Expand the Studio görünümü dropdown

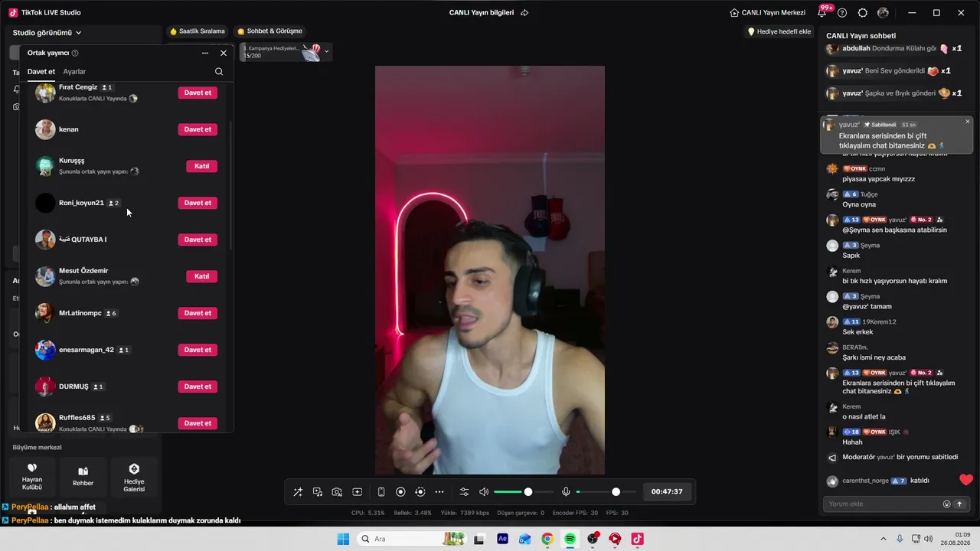coord(47,33)
